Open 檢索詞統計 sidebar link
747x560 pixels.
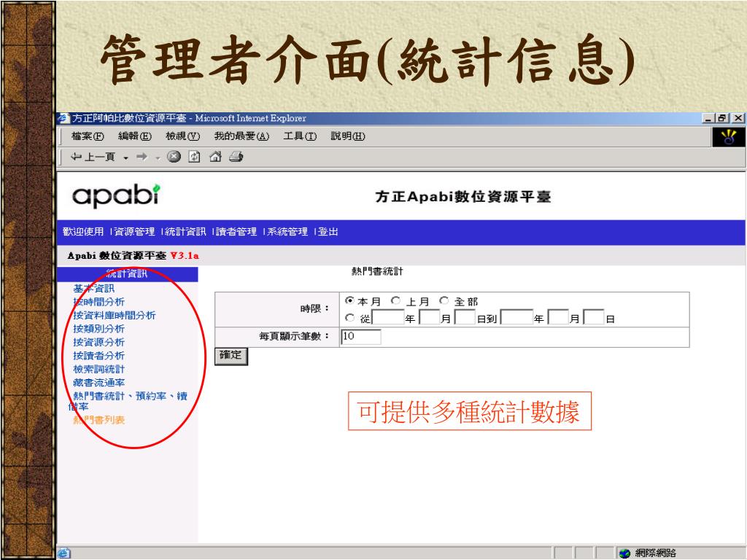tap(98, 369)
